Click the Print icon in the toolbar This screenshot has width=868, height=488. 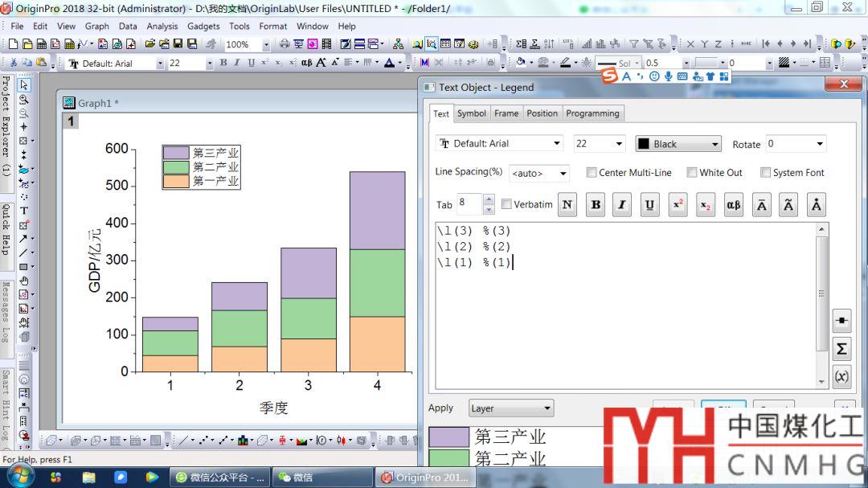(x=285, y=43)
